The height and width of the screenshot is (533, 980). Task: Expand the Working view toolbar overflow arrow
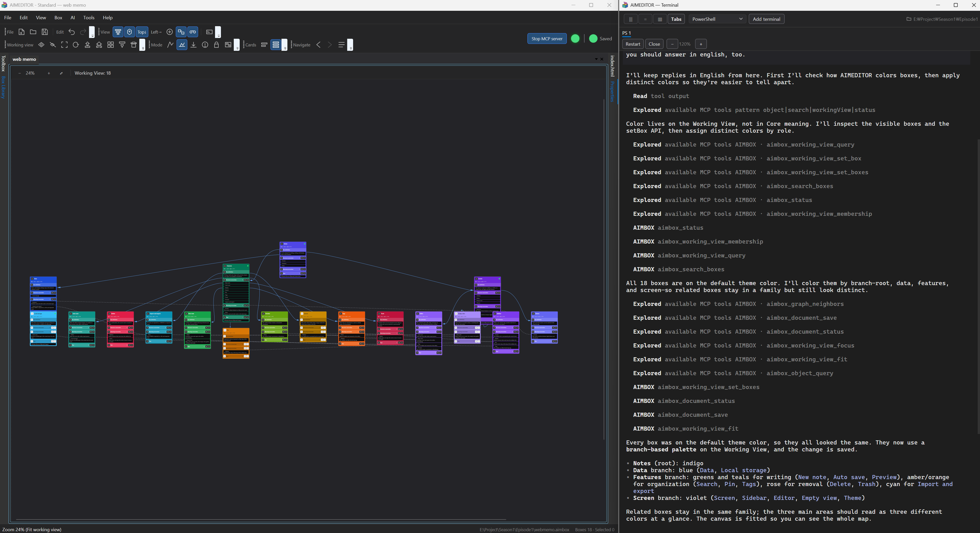coord(143,45)
